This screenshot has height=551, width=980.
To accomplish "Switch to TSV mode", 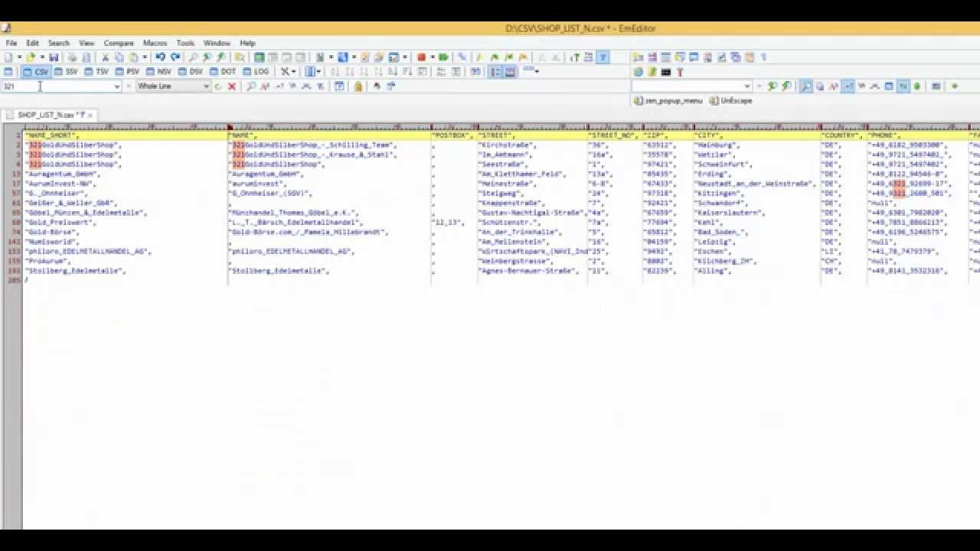I will (97, 71).
